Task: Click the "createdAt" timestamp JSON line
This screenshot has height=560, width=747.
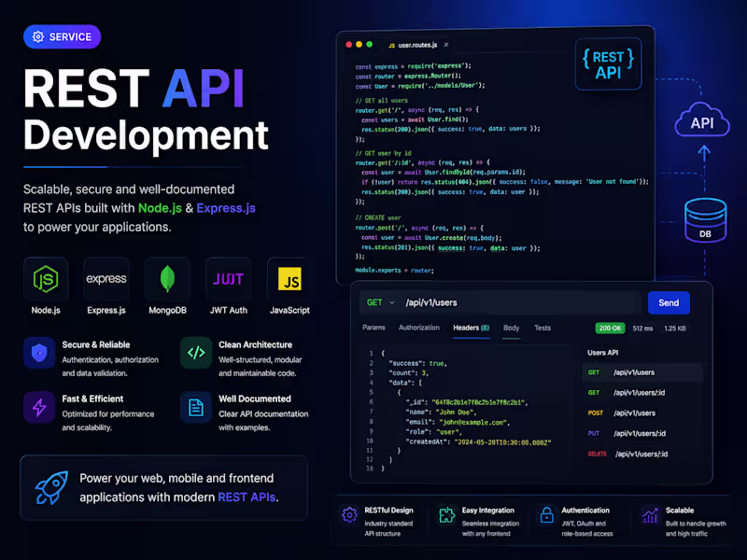Action: tap(478, 442)
